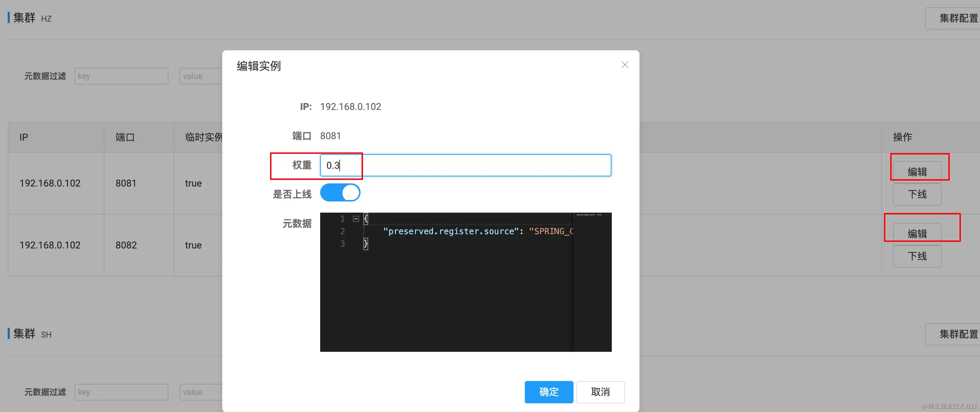Viewport: 980px width, 412px height.
Task: Collapse the JSON fold icon on line 1
Action: (x=356, y=219)
